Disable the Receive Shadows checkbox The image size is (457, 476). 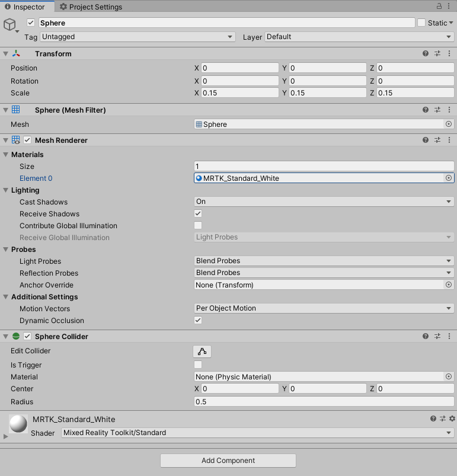click(x=198, y=213)
